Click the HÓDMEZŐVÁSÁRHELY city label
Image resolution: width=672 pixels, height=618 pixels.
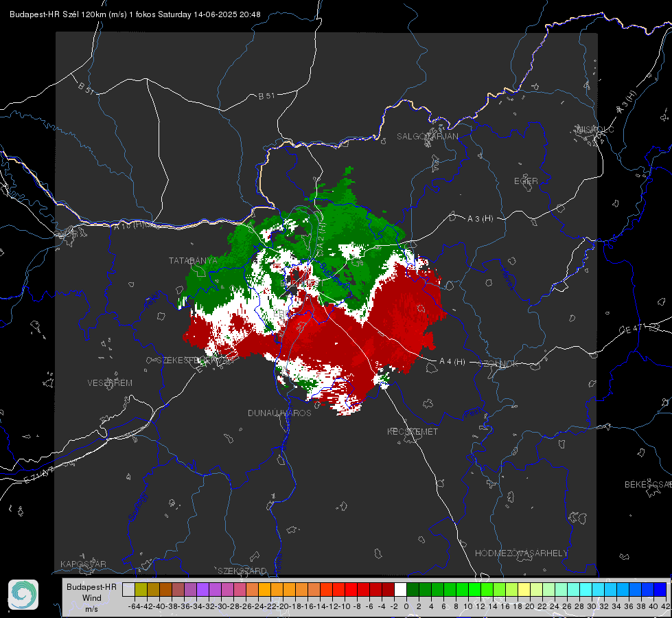pos(521,553)
